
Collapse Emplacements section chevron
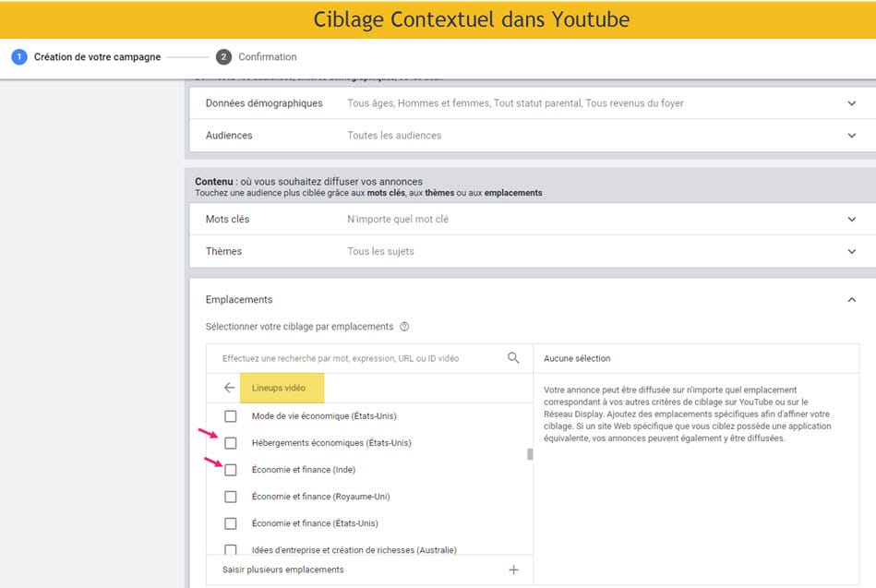pyautogui.click(x=851, y=300)
